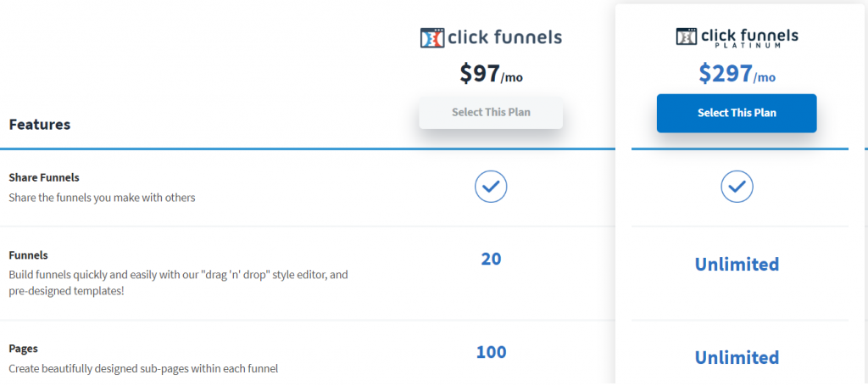Image resolution: width=868 pixels, height=386 pixels.
Task: Click Unlimited in the Funnels row
Action: click(737, 264)
